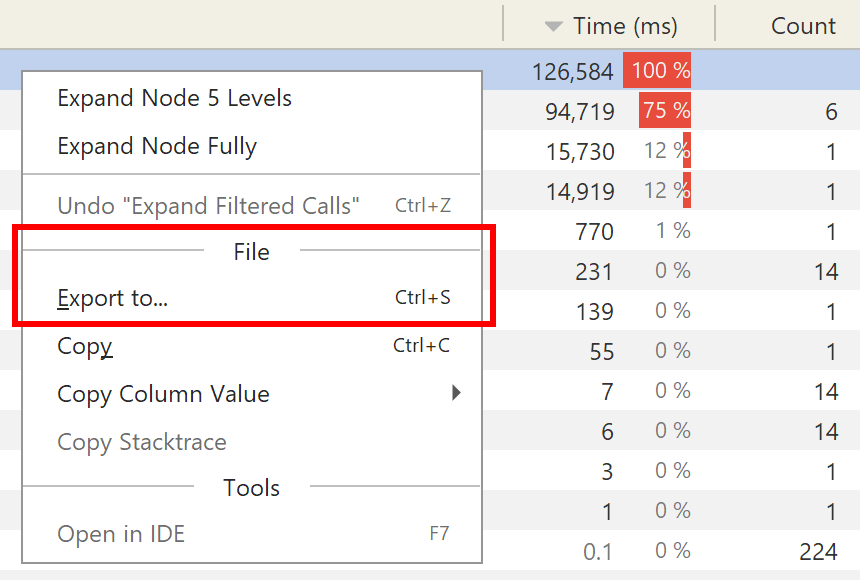The width and height of the screenshot is (860, 580).
Task: Click the Time column sort arrow
Action: tap(553, 26)
